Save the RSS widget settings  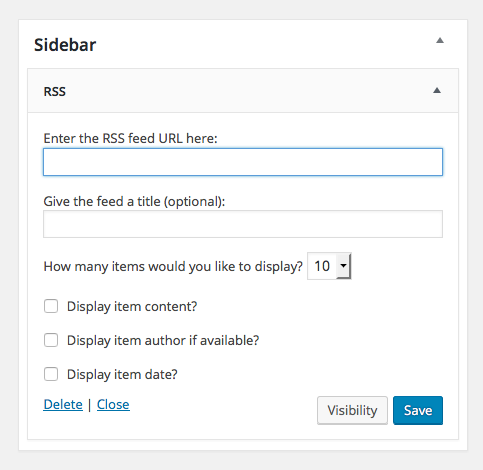[418, 410]
